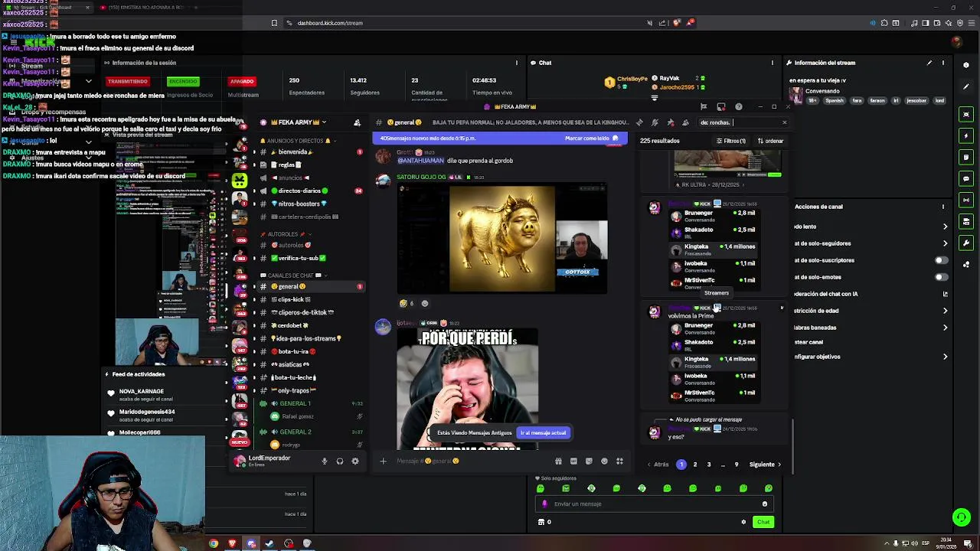Edit stream info with the pencil icon

(x=929, y=63)
